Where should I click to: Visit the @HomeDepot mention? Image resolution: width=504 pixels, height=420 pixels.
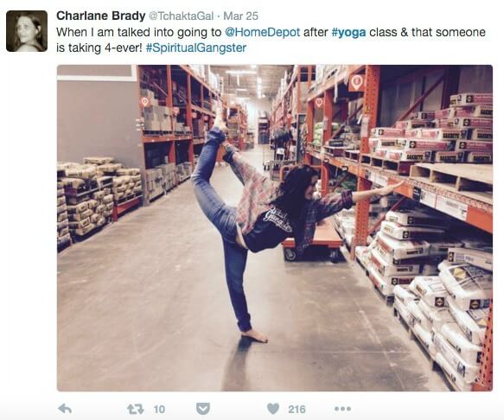click(262, 32)
